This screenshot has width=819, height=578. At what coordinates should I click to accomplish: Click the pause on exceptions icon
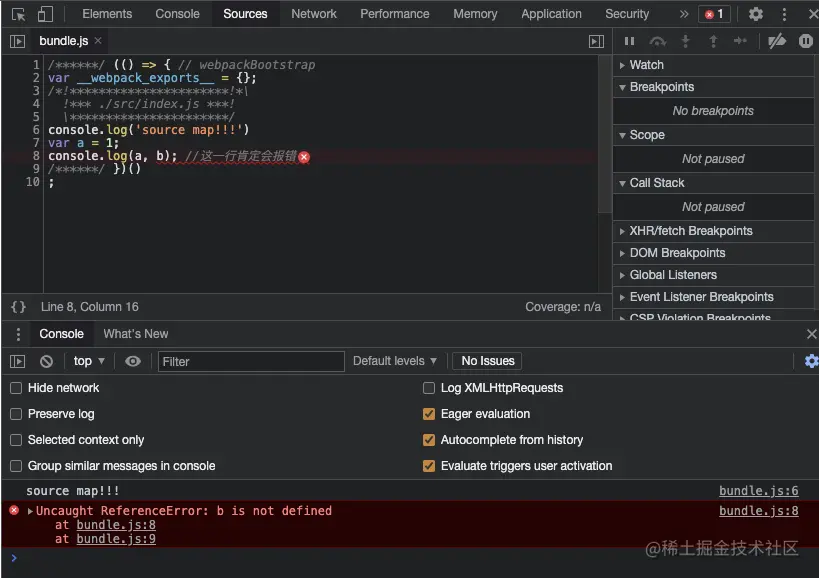805,41
